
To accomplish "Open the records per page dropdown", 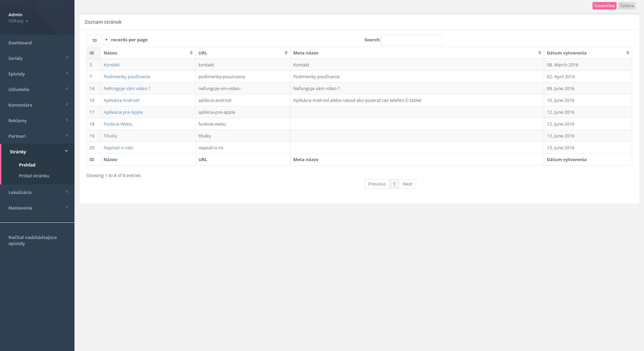I will [x=98, y=40].
